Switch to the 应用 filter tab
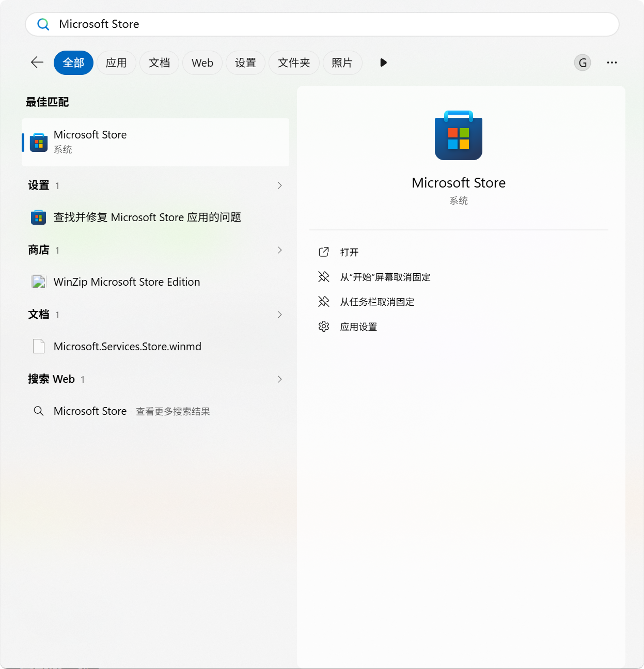This screenshot has height=669, width=644. pos(116,63)
